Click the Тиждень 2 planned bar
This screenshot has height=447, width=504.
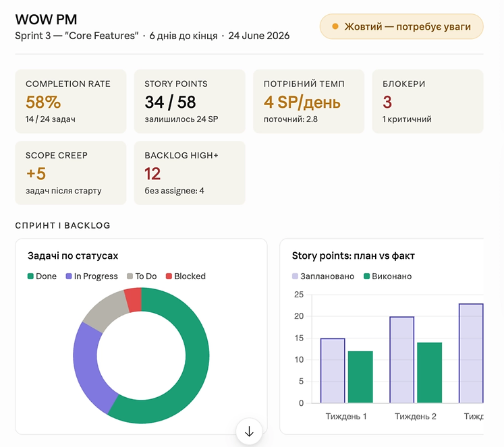coord(402,359)
